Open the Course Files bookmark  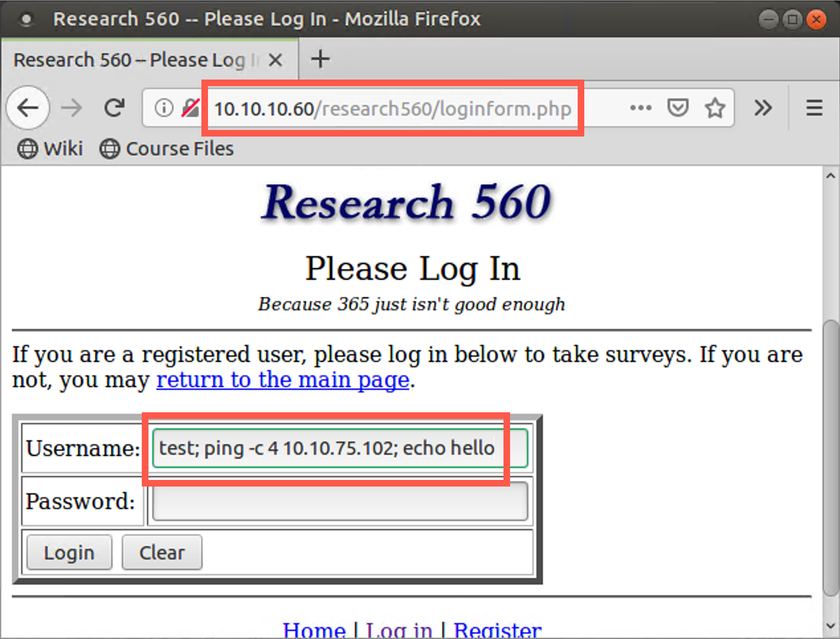pos(167,148)
